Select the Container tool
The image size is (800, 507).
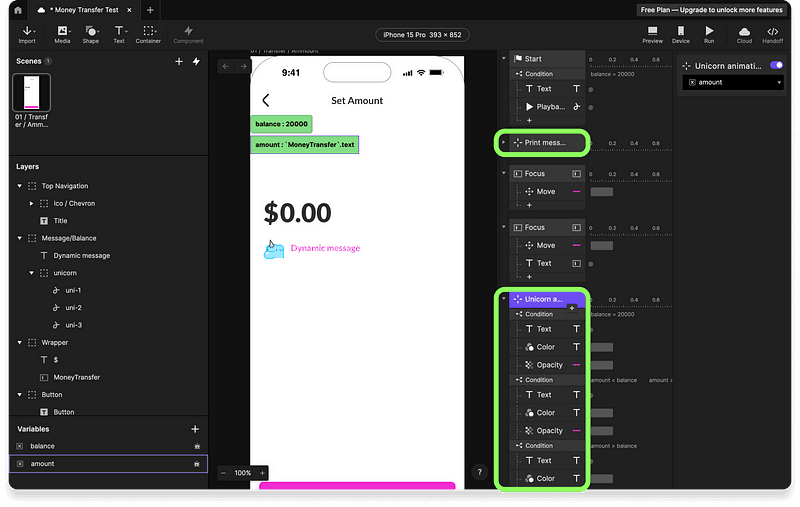[148, 34]
